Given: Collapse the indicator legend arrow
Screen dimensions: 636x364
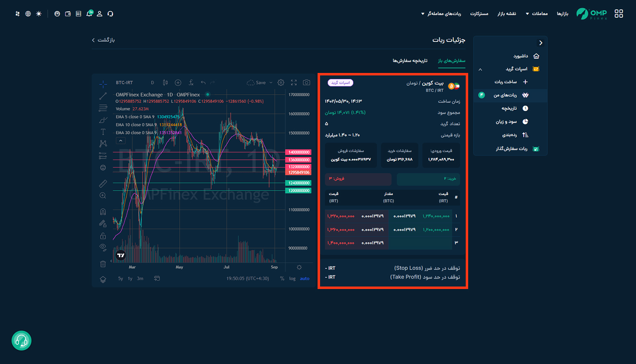Looking at the screenshot, I should pyautogui.click(x=121, y=141).
